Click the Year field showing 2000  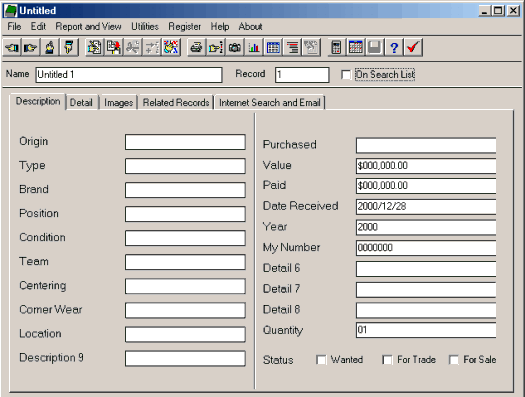pos(426,228)
